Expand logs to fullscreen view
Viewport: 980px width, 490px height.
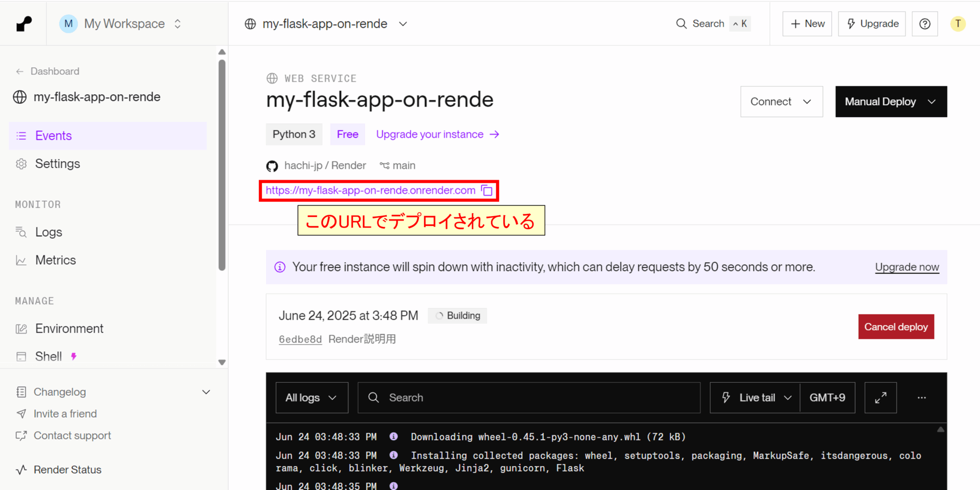pos(880,398)
